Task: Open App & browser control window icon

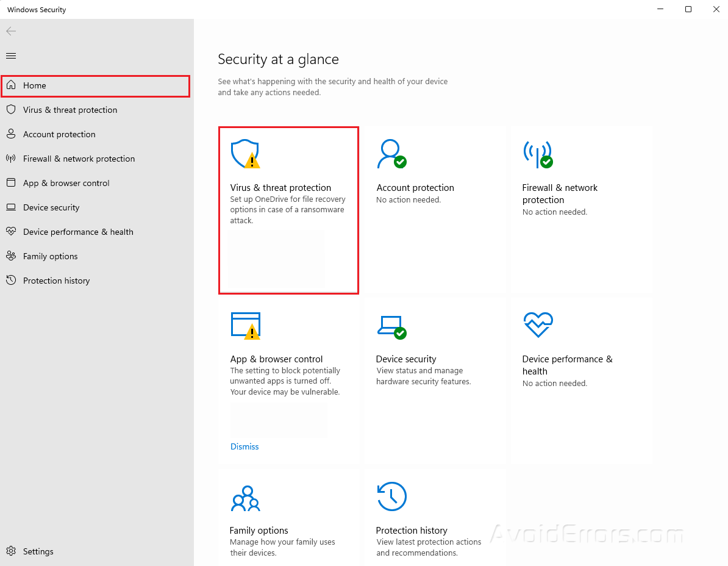Action: click(245, 326)
